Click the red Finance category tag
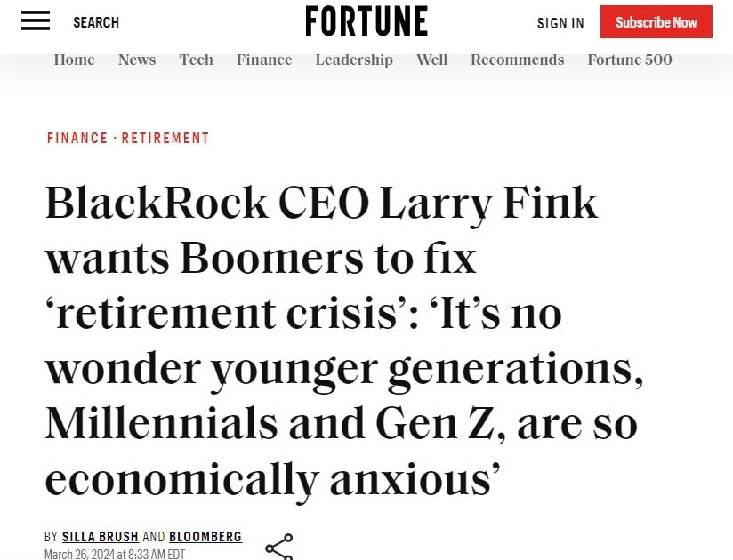Image resolution: width=733 pixels, height=560 pixels. [77, 138]
